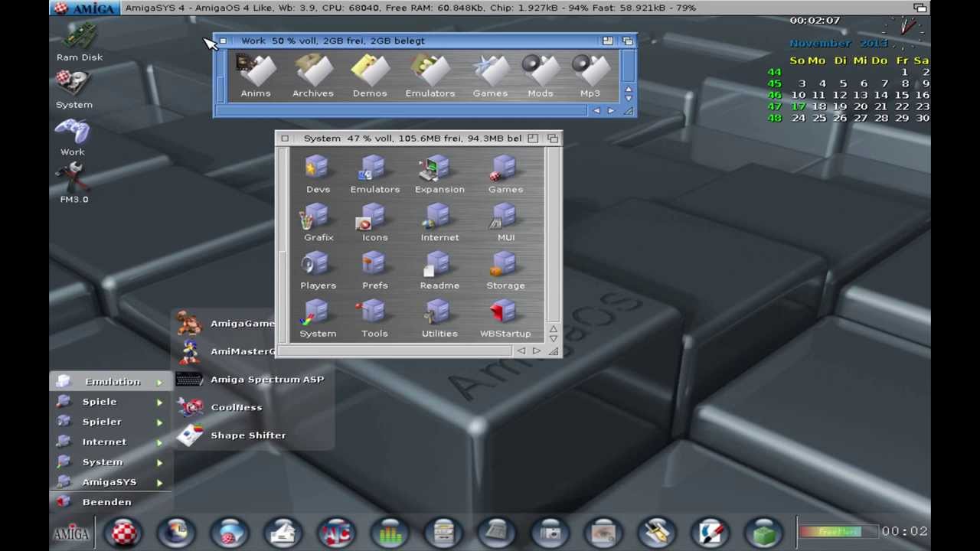The image size is (980, 551).
Task: Launch Amiga Spectrum ASP emulator
Action: point(250,380)
